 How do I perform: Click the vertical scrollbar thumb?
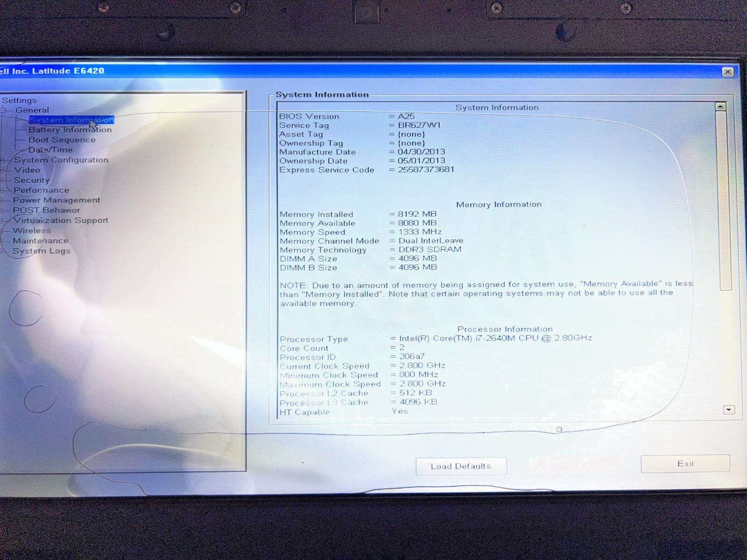pos(724,201)
